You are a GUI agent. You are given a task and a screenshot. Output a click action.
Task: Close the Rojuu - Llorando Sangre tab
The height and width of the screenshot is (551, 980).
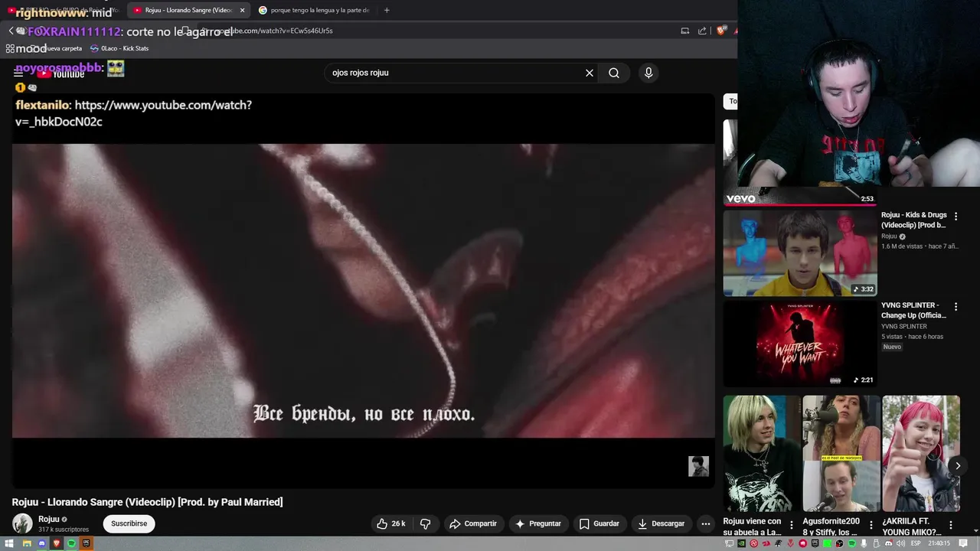tap(242, 10)
